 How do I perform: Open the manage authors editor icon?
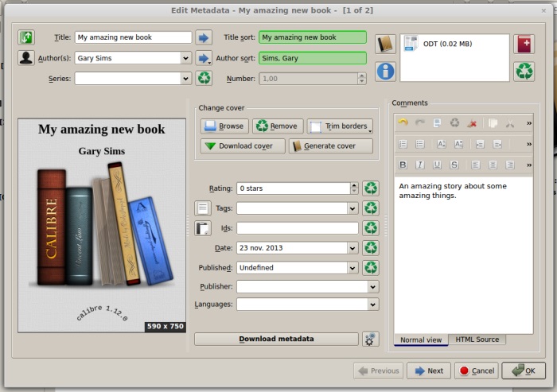26,58
